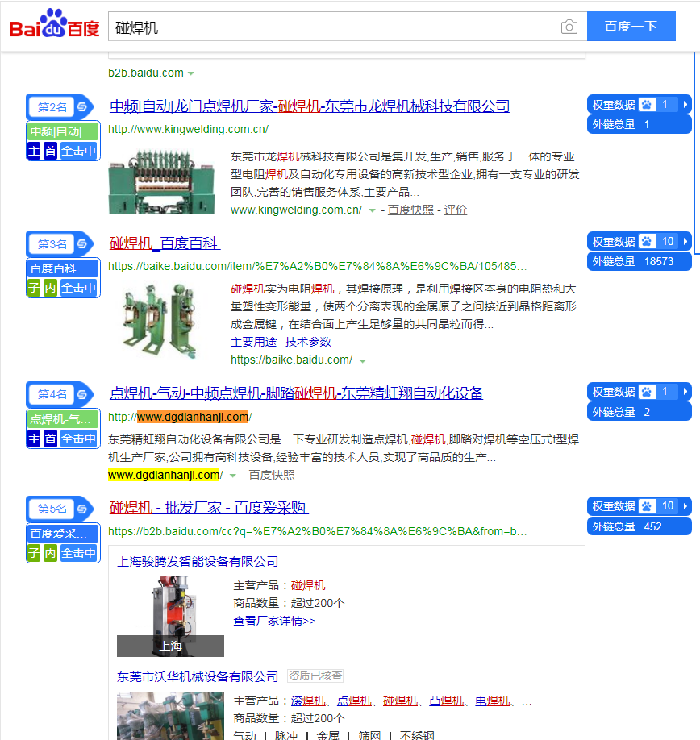
Task: Open the dropdown arrow after https://baike.baidu.com/
Action: tap(363, 360)
